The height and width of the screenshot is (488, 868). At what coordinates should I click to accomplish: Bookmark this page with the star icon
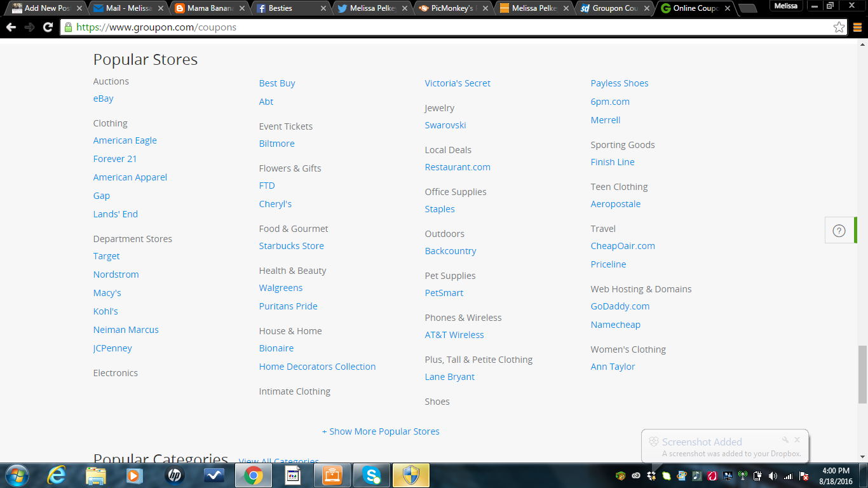coord(839,27)
